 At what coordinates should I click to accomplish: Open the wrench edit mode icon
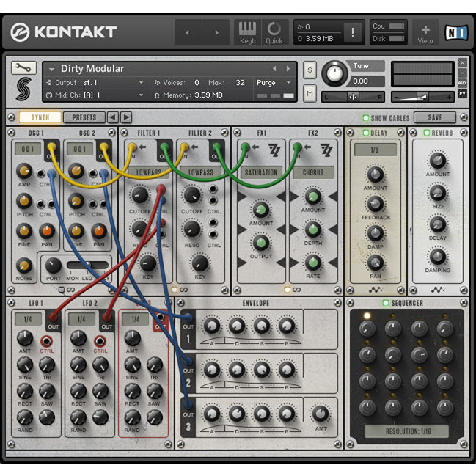tap(23, 67)
